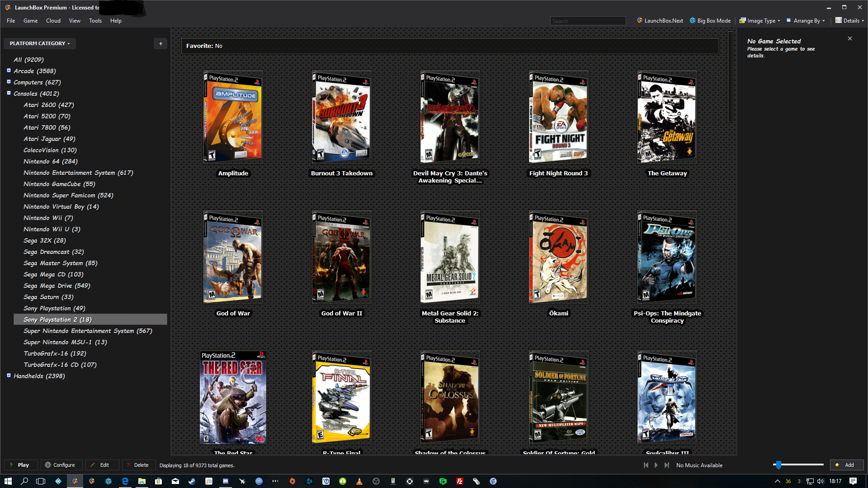Open the Platform Category dropdown

click(x=40, y=43)
